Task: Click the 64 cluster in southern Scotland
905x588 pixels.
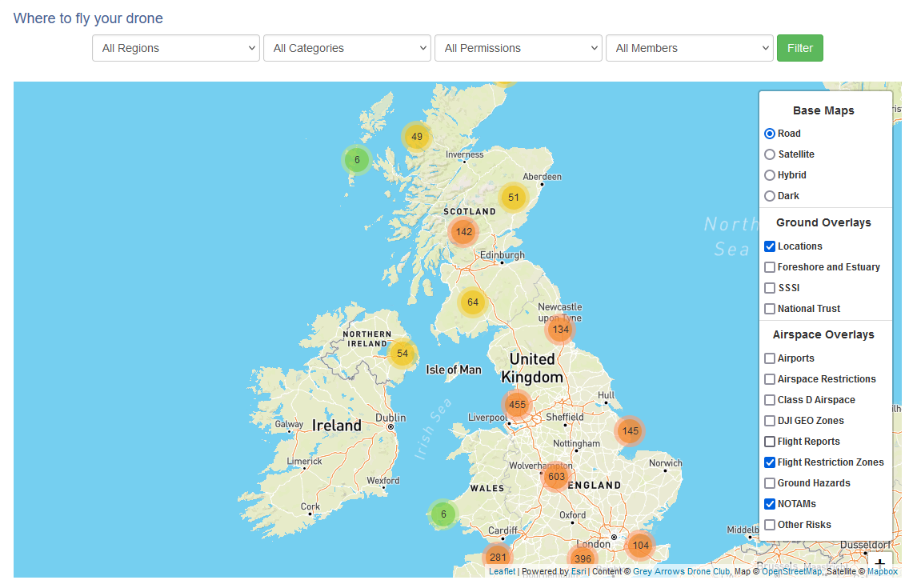Action: pyautogui.click(x=473, y=302)
